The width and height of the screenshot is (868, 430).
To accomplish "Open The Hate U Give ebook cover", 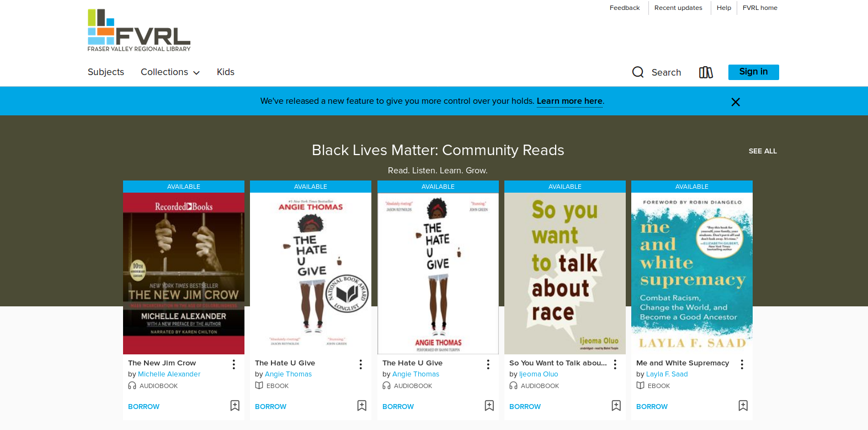I will (311, 273).
